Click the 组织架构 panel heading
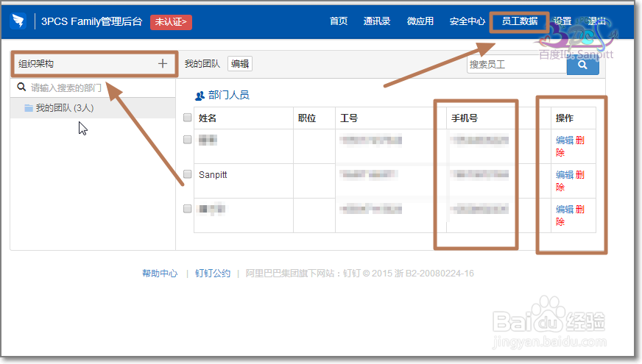This screenshot has width=642, height=364. click(x=36, y=64)
